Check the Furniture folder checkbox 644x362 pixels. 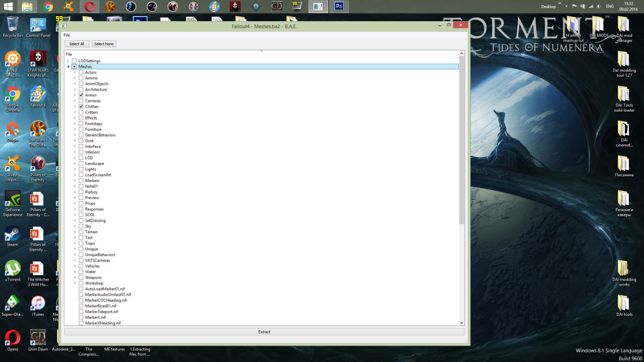(x=81, y=129)
